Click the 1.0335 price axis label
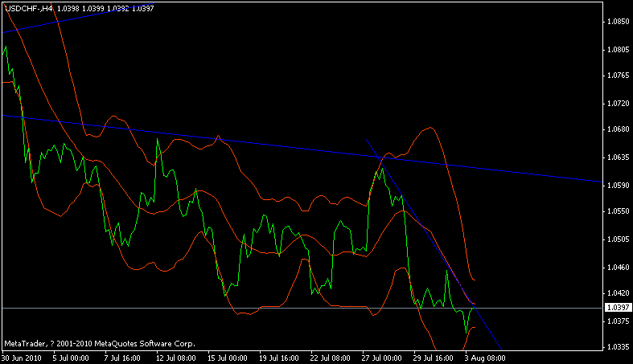Screen dimensions: 633x364 coord(618,346)
